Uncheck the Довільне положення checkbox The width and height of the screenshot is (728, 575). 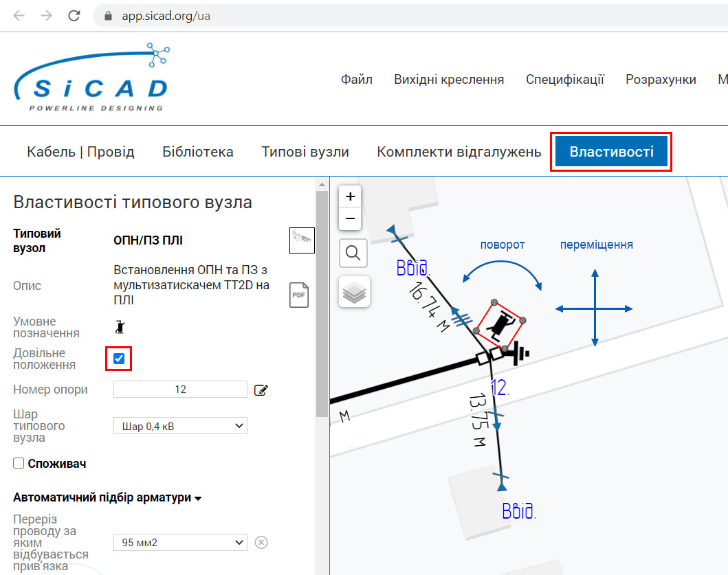[x=119, y=359]
